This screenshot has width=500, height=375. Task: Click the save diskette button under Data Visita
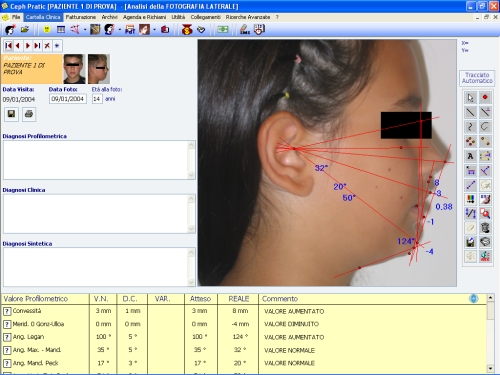click(x=11, y=114)
